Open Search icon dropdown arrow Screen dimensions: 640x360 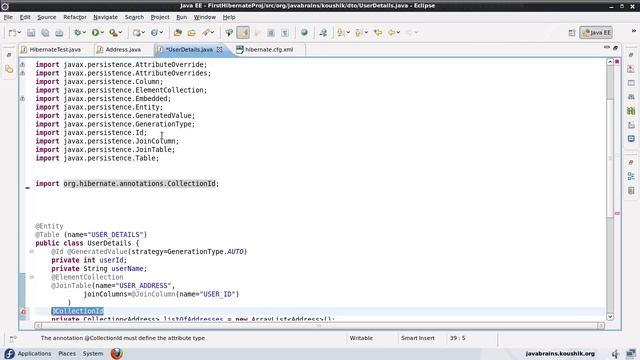coord(212,33)
